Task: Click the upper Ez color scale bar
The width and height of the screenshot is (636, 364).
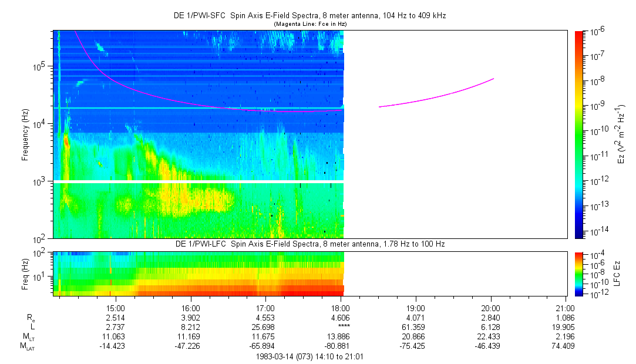Action: click(x=578, y=134)
